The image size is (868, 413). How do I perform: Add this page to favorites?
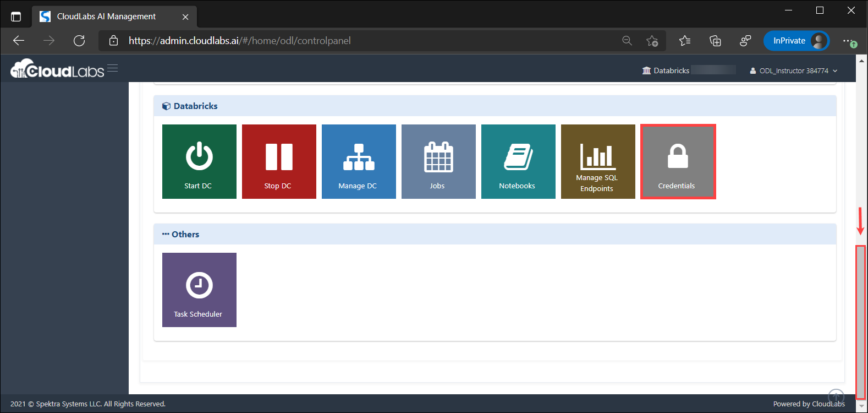point(652,41)
